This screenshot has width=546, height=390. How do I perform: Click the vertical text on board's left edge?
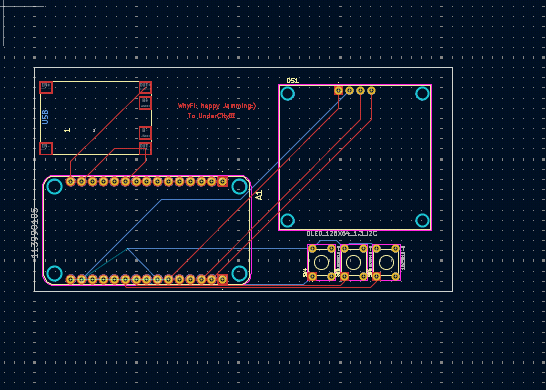coord(34,234)
